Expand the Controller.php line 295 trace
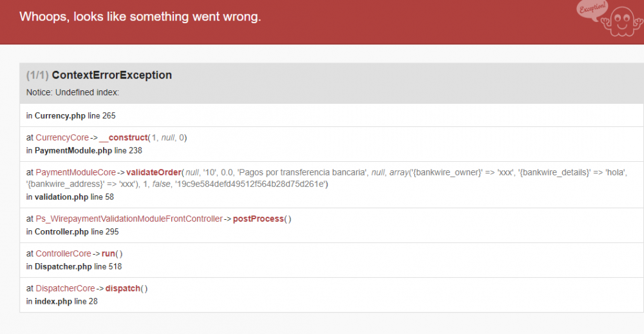Viewport: 644px width, 334px height. pyautogui.click(x=72, y=231)
